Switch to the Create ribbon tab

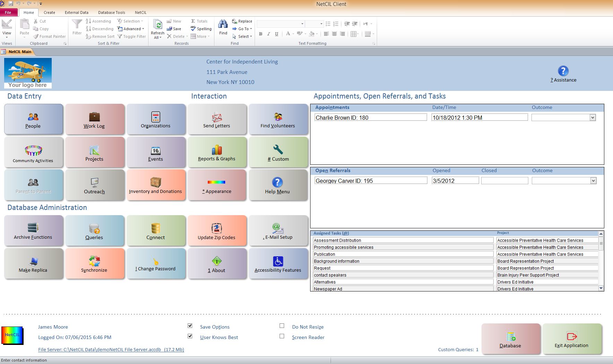click(x=49, y=12)
